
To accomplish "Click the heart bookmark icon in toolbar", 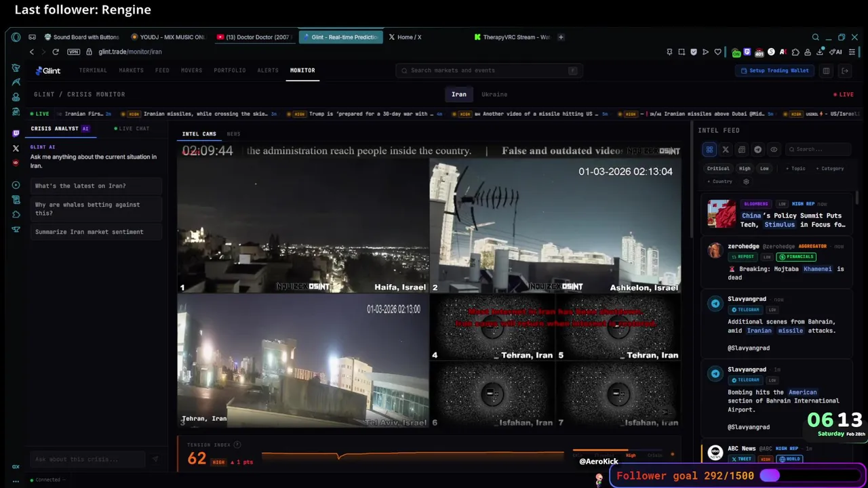I will click(x=717, y=52).
